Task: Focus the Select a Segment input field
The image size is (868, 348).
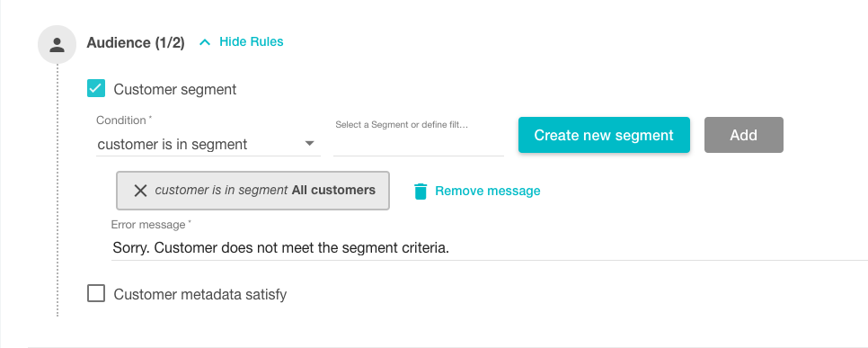Action: click(419, 145)
